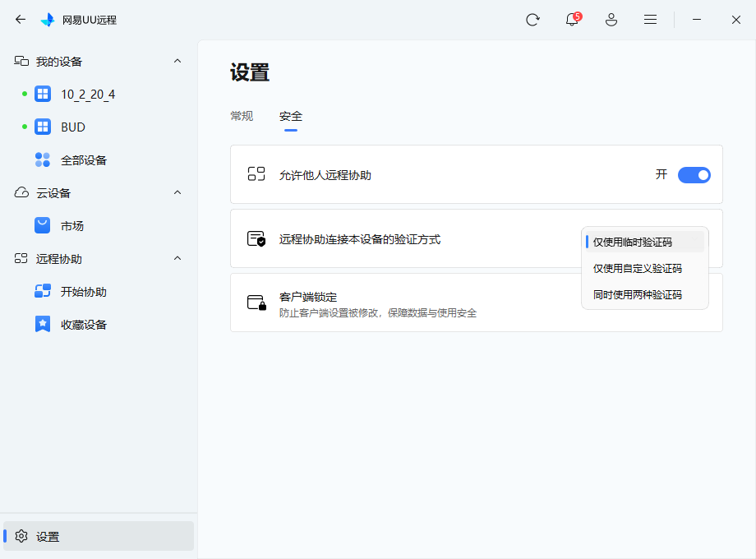Image resolution: width=756 pixels, height=559 pixels.
Task: Collapse the 我的设备 section
Action: coord(177,62)
